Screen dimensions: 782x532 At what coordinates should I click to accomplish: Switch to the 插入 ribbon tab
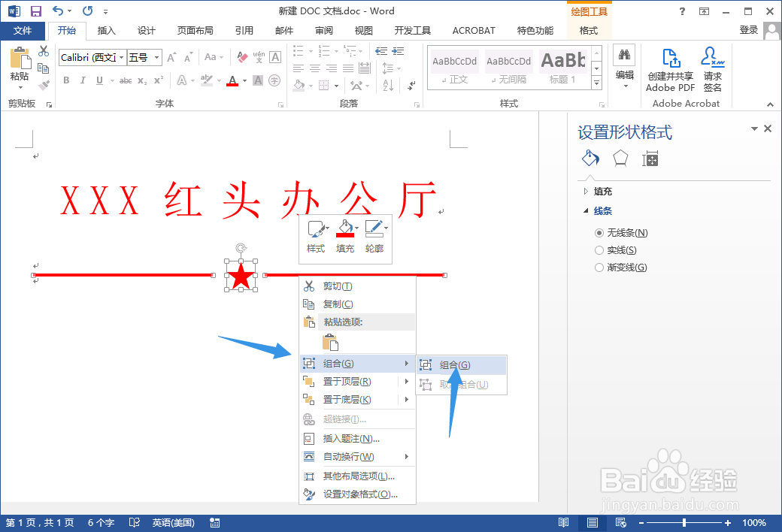(x=105, y=31)
